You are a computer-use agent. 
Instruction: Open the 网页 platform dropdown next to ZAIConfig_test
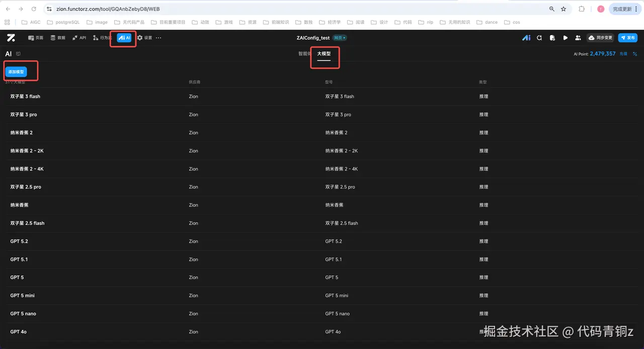(x=340, y=38)
